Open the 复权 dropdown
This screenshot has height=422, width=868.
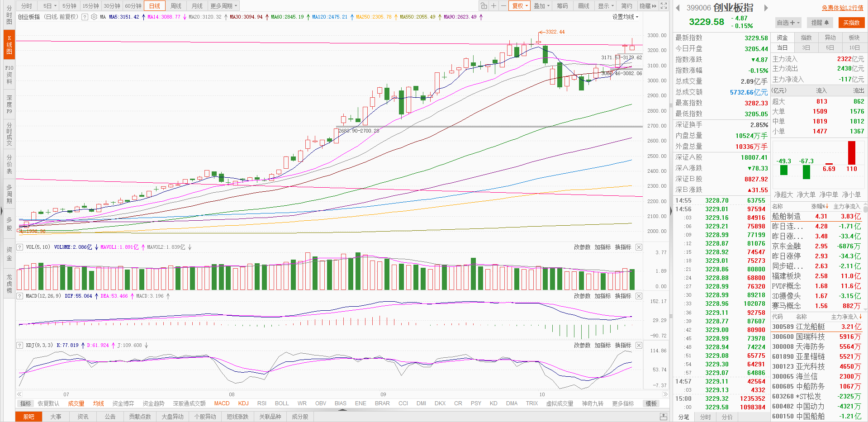click(520, 6)
